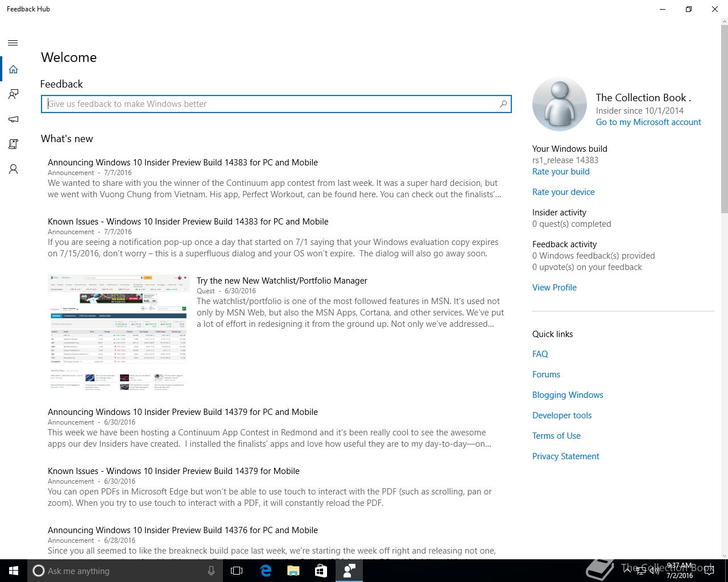Open the Terms of Use link
The height and width of the screenshot is (582, 728).
556,436
